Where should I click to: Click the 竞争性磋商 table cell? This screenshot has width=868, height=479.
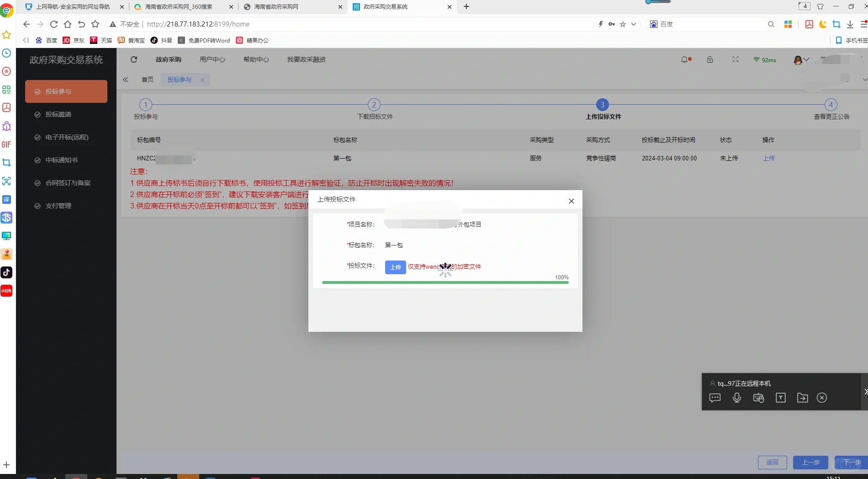(601, 158)
